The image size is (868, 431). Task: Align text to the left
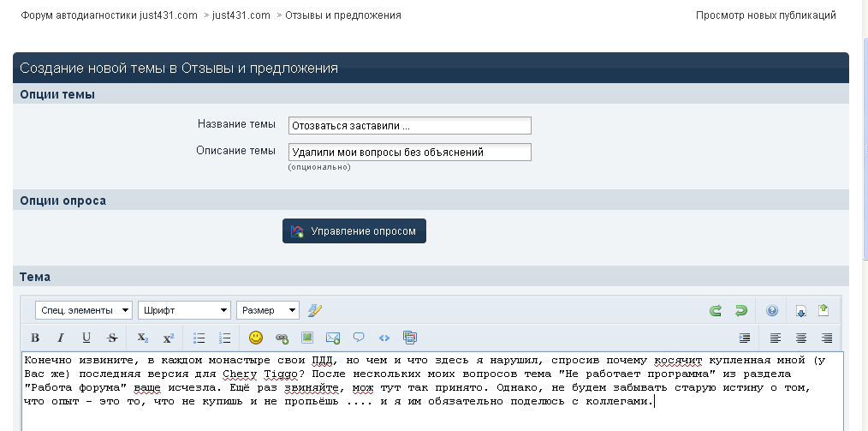776,338
